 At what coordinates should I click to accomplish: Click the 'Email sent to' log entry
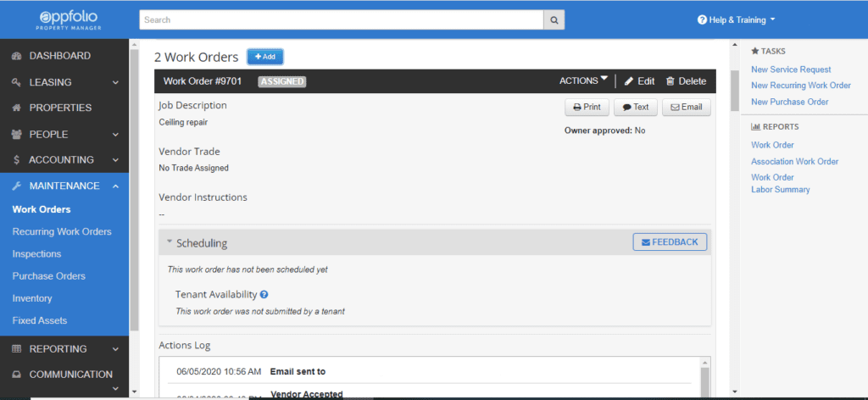[x=298, y=372]
